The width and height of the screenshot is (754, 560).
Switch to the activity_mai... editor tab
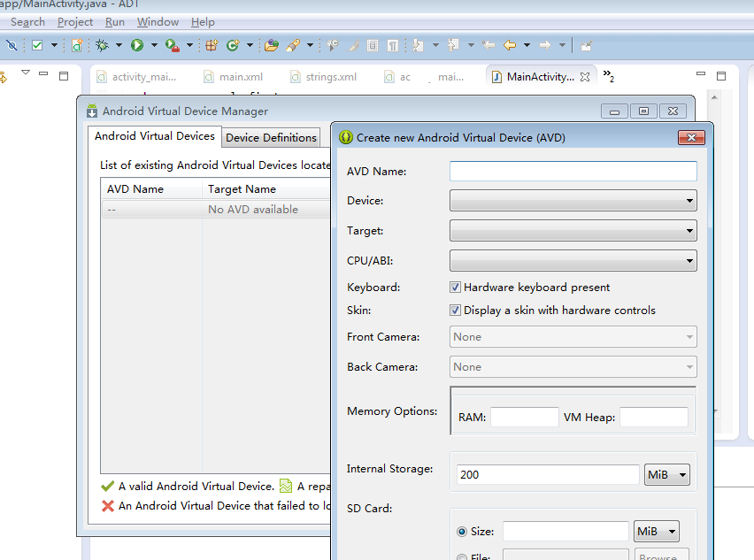point(137,77)
